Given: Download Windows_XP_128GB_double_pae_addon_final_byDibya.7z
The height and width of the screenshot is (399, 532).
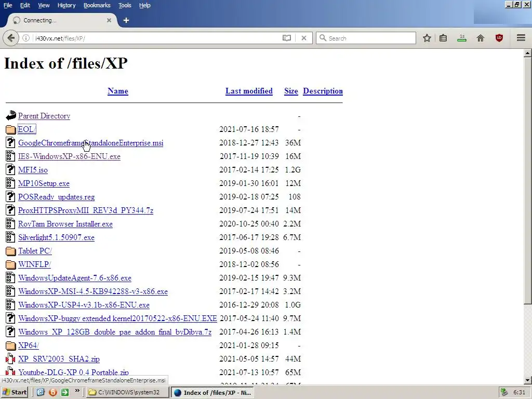Looking at the screenshot, I should coord(115,332).
